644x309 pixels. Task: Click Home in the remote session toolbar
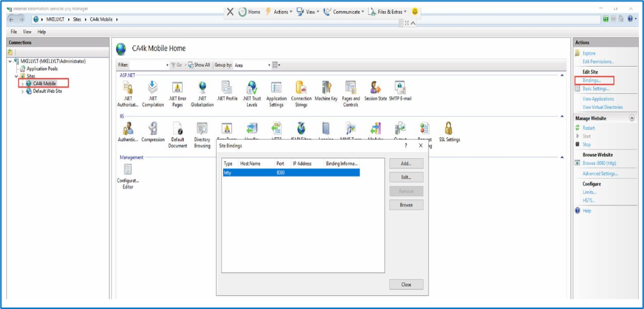pos(250,12)
